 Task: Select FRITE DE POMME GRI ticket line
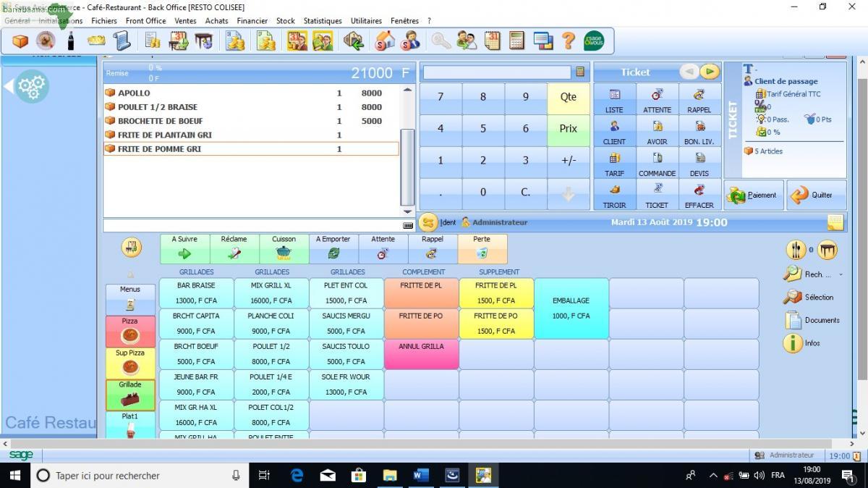251,148
